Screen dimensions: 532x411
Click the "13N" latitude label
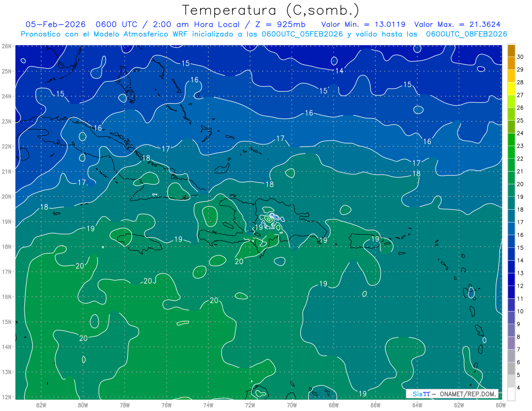tap(7, 372)
